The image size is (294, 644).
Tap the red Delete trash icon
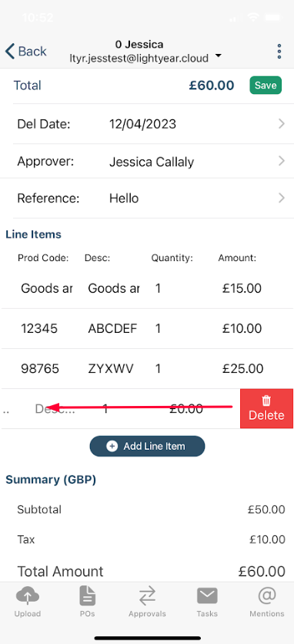266,400
